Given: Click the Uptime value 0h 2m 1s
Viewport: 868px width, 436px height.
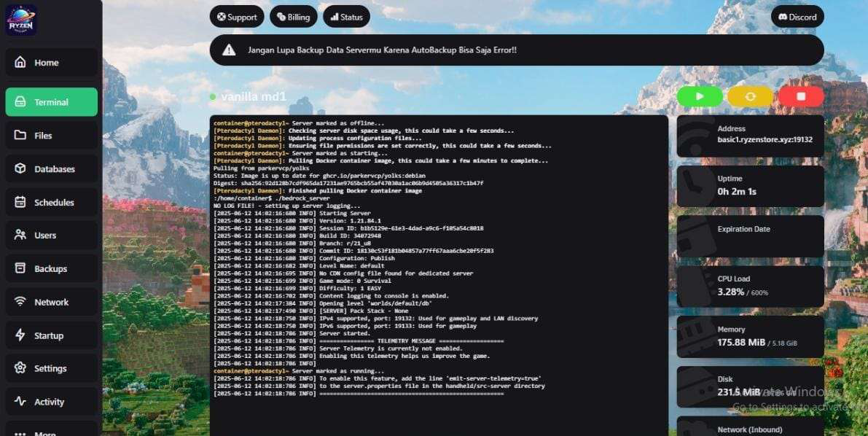Looking at the screenshot, I should click(737, 192).
